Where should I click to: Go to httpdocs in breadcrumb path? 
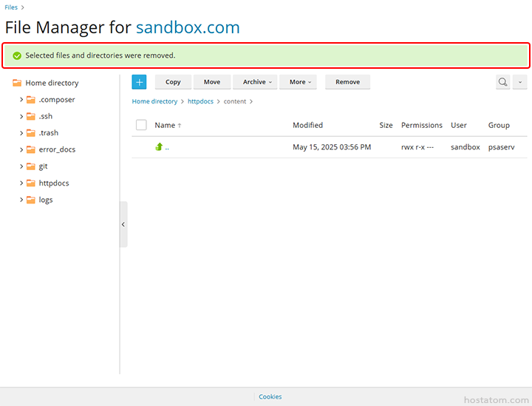coord(200,101)
